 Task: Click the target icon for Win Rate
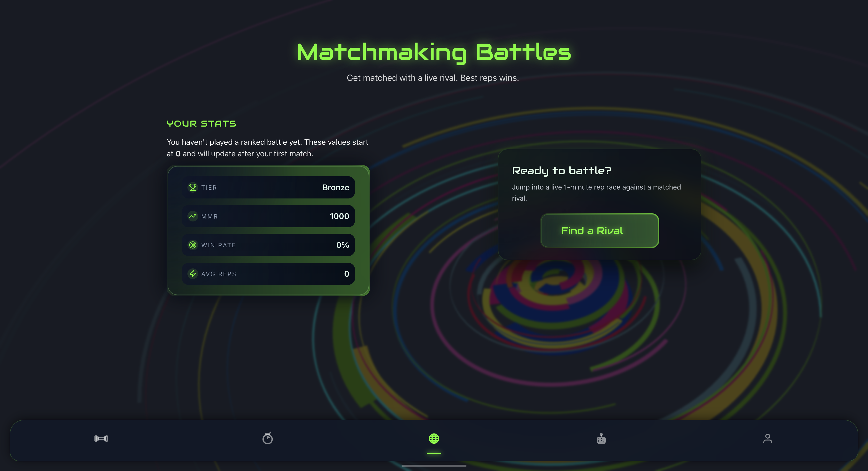pyautogui.click(x=193, y=245)
